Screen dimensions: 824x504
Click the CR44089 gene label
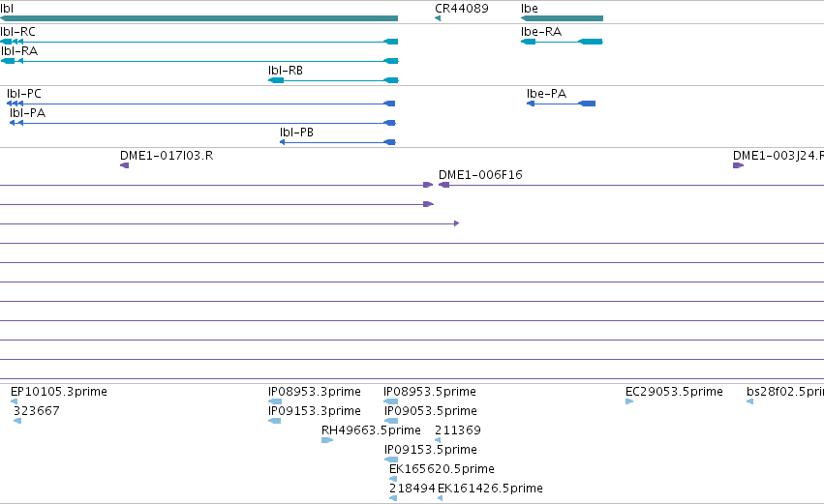[462, 9]
